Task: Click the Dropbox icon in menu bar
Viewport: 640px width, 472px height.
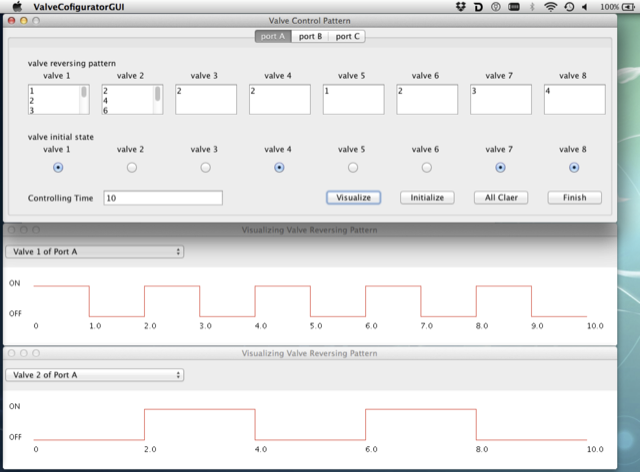Action: tap(459, 7)
